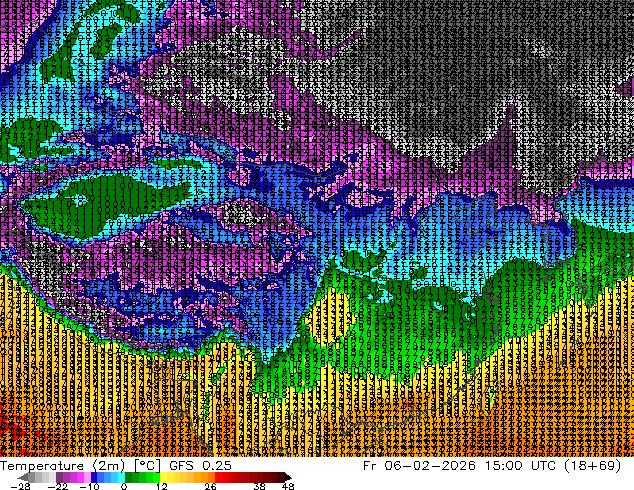
Task: Click the '26' legend value
Action: tap(210, 486)
